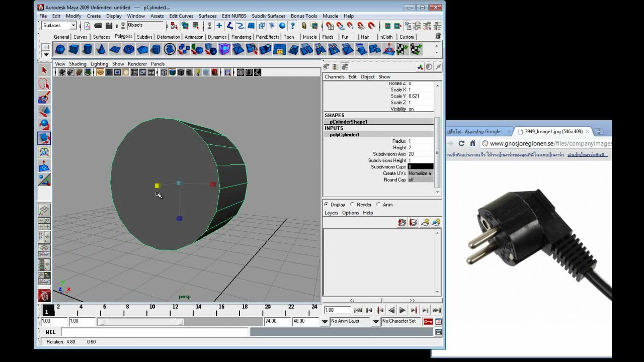Viewport: 644px width, 362px height.
Task: Select the Move tool in toolbox
Action: (x=44, y=111)
